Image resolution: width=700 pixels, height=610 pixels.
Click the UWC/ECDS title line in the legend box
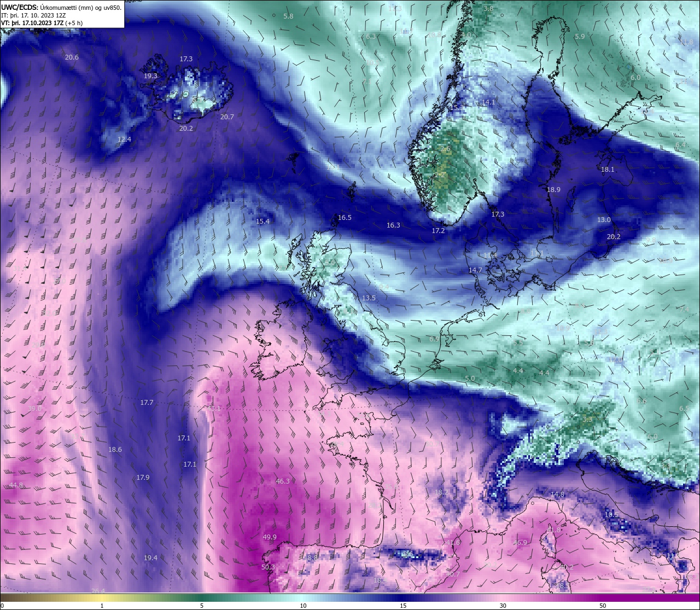[61, 8]
